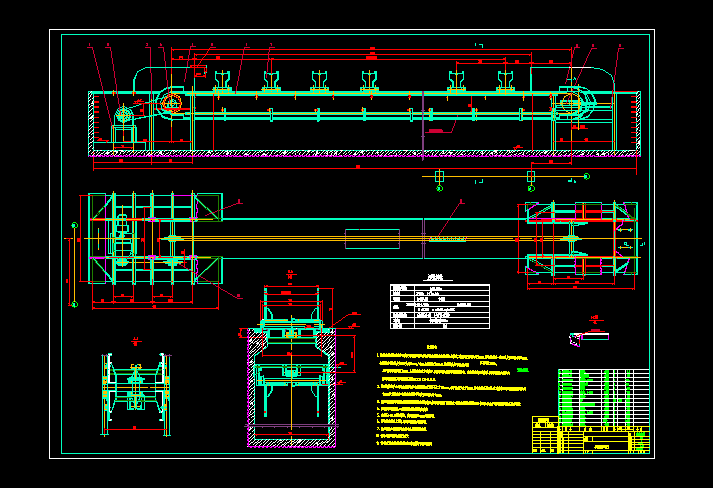Click the purple break line in the elevation view
This screenshot has width=713, height=488.
(423, 126)
